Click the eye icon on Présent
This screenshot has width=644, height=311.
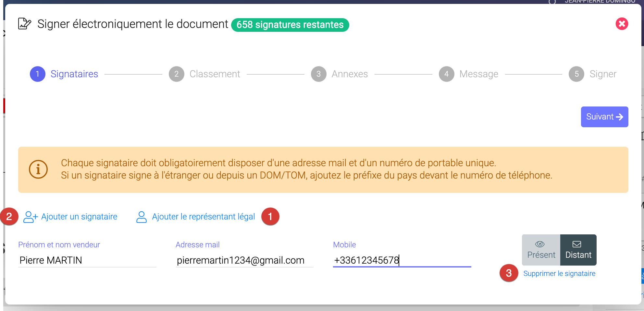click(x=540, y=244)
